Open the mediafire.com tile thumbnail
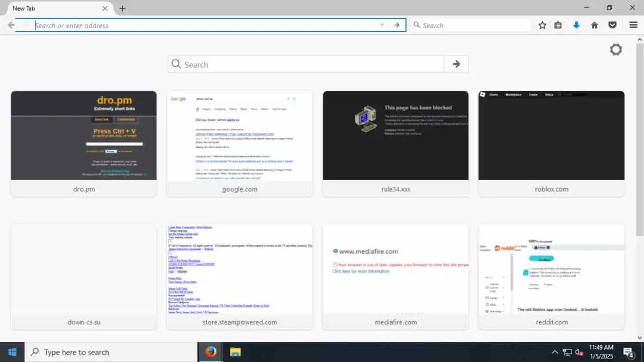The image size is (644, 362). [x=395, y=269]
